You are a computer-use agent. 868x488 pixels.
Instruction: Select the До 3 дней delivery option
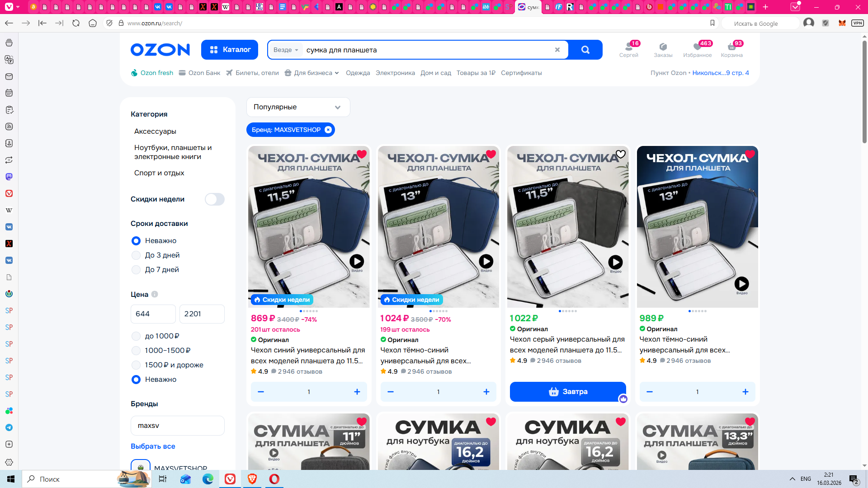pyautogui.click(x=136, y=255)
